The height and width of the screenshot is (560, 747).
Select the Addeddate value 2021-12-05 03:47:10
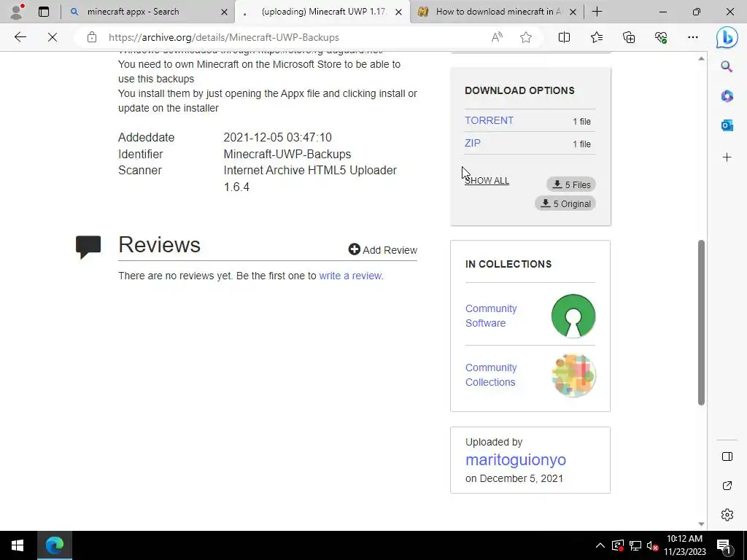278,138
